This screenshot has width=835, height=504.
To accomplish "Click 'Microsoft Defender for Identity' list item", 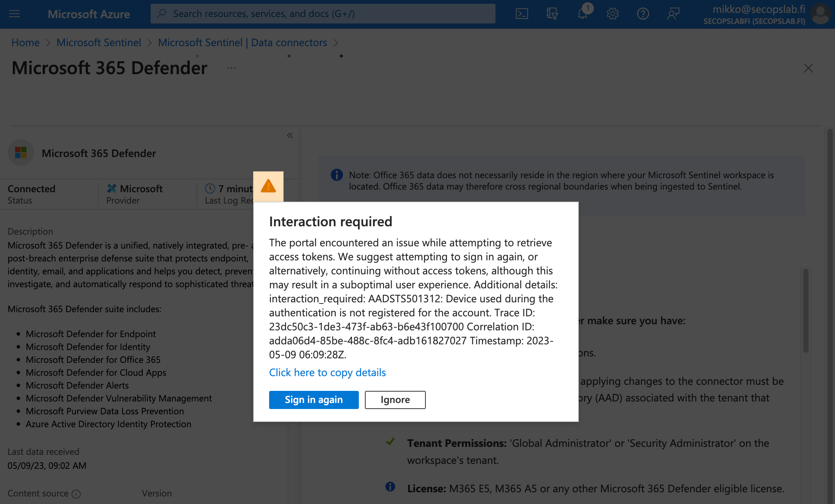I will pyautogui.click(x=88, y=347).
